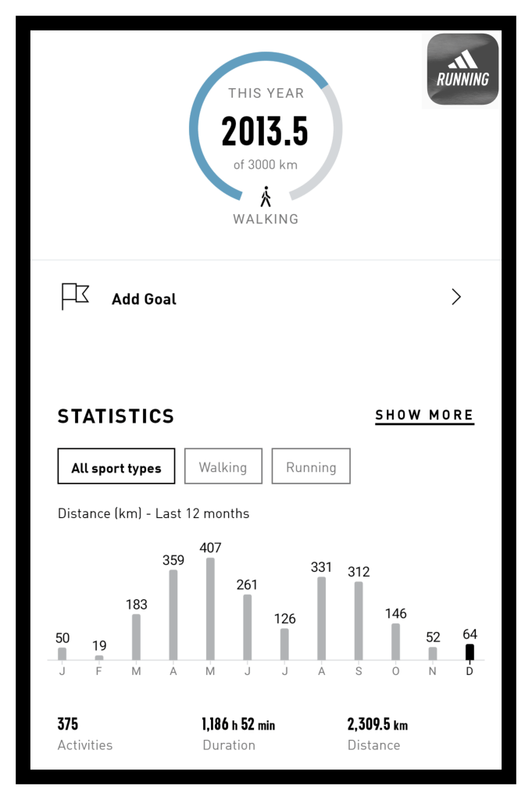Open the SHOW MORE statistics link
Screen dimensions: 532x800
tap(424, 416)
